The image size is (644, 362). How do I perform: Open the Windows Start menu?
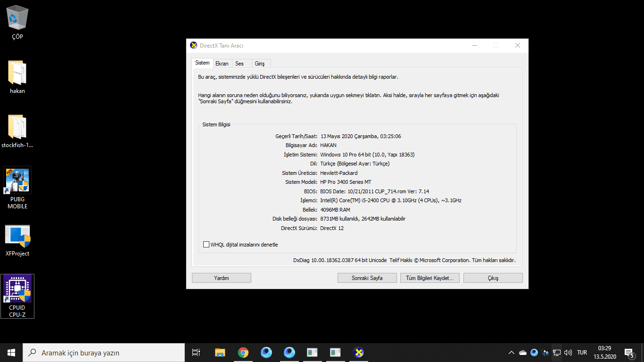coord(11,353)
